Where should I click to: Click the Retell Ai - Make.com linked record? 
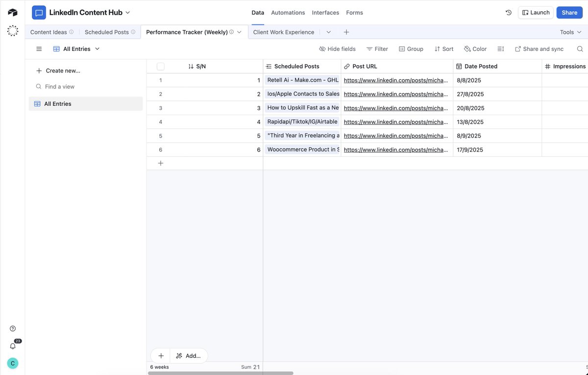[x=302, y=80]
